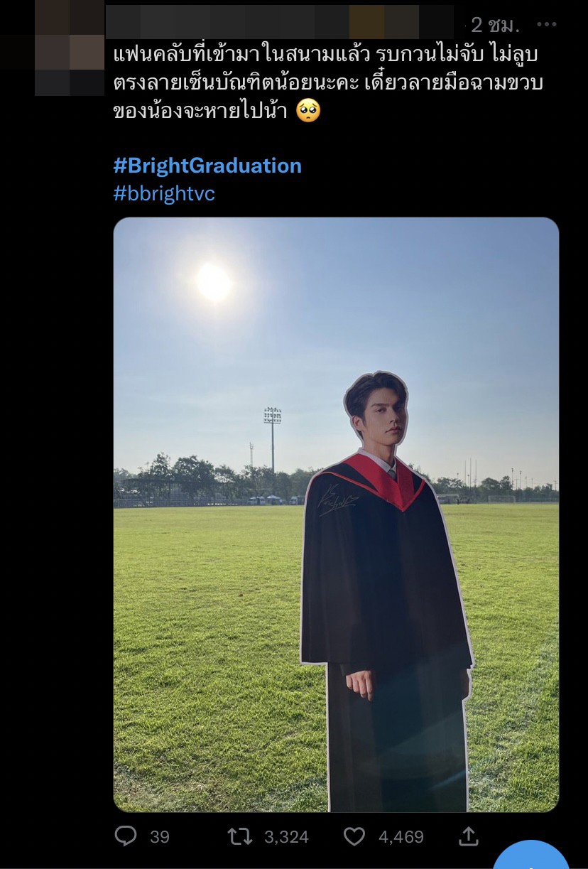588x869 pixels.
Task: Click the sun in the attached photo
Action: pos(213,282)
